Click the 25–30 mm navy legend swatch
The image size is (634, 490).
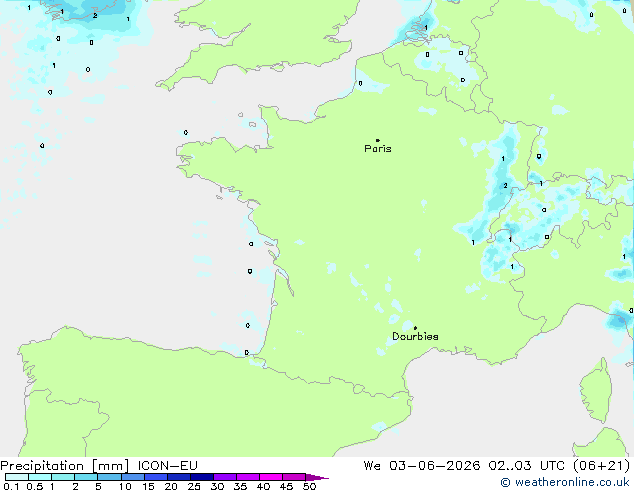pos(201,477)
